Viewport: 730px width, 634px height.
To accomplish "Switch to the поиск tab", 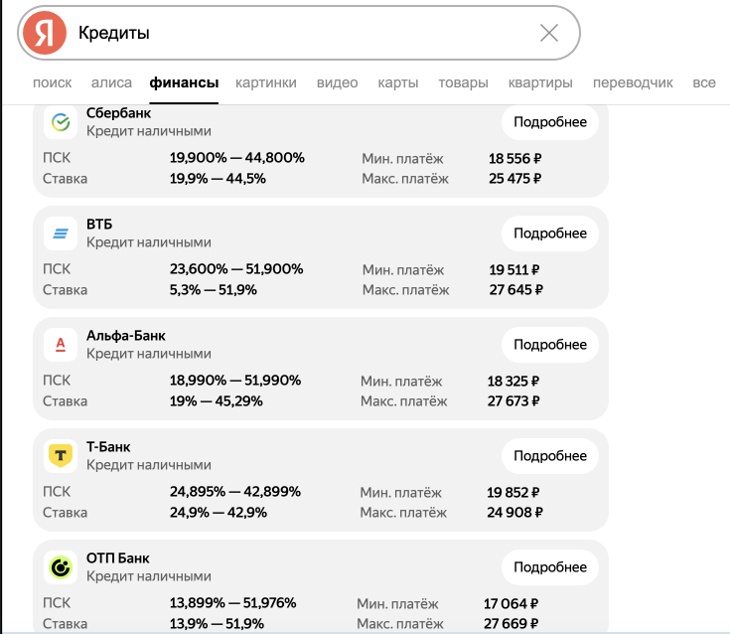I will coord(52,83).
